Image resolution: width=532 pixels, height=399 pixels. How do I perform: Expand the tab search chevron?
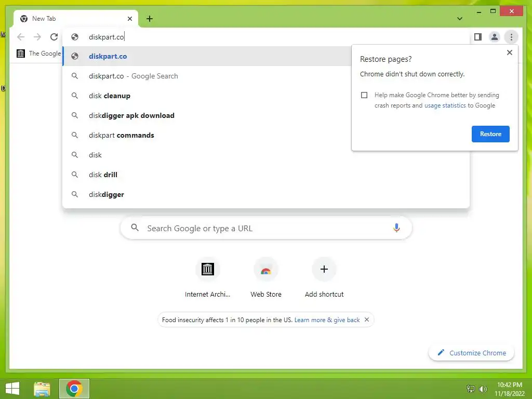[459, 19]
